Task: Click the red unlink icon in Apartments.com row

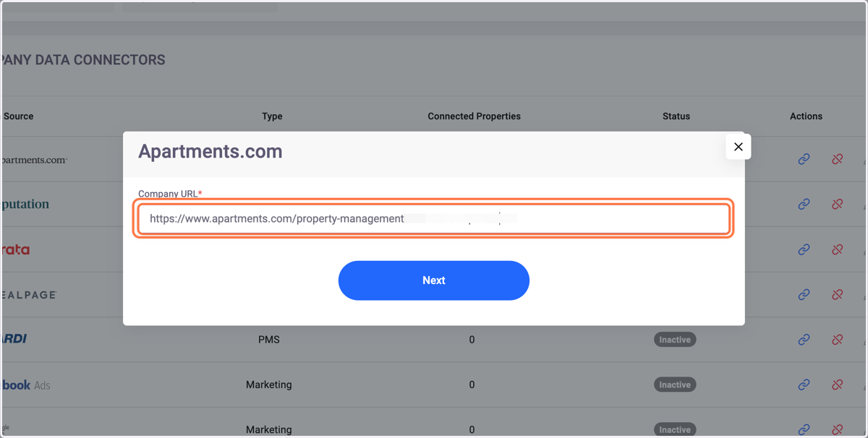Action: coord(837,159)
